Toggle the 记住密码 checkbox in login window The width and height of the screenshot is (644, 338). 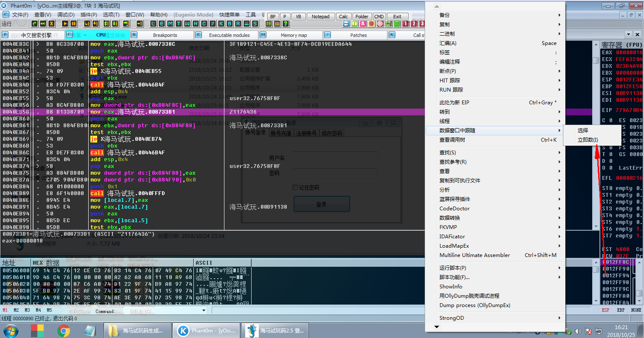295,187
